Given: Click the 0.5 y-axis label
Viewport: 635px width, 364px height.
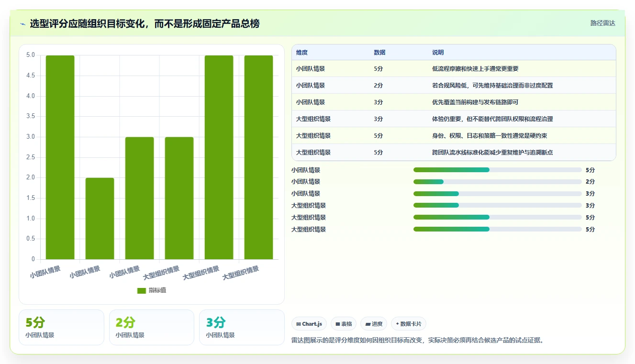Looking at the screenshot, I should [x=30, y=239].
